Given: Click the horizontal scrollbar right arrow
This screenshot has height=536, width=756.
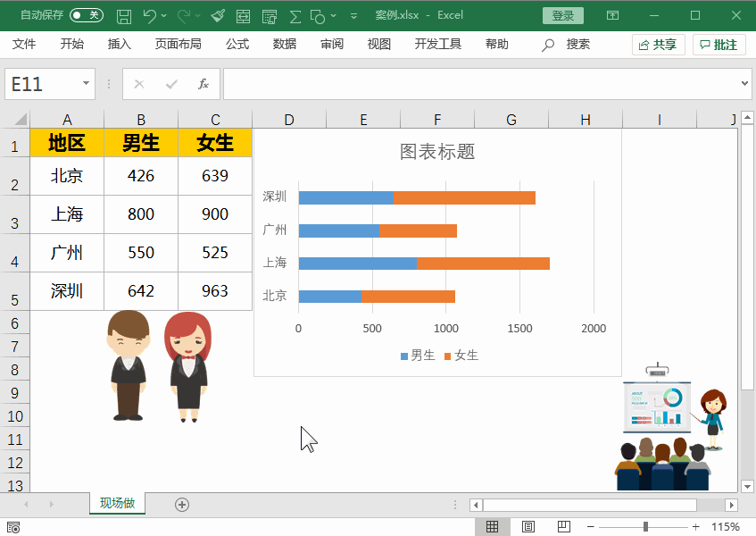Looking at the screenshot, I should [731, 505].
